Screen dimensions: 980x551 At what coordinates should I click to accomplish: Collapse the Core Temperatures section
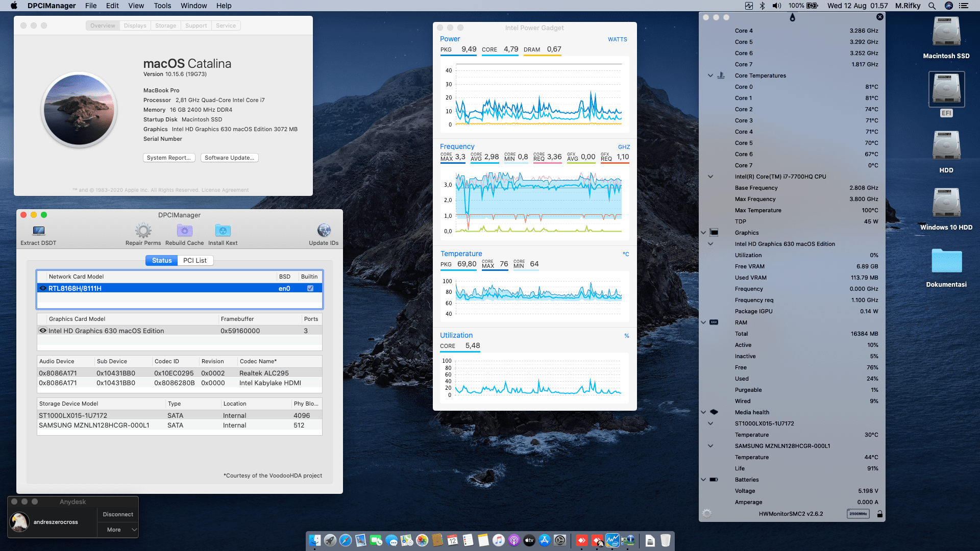[x=710, y=76]
